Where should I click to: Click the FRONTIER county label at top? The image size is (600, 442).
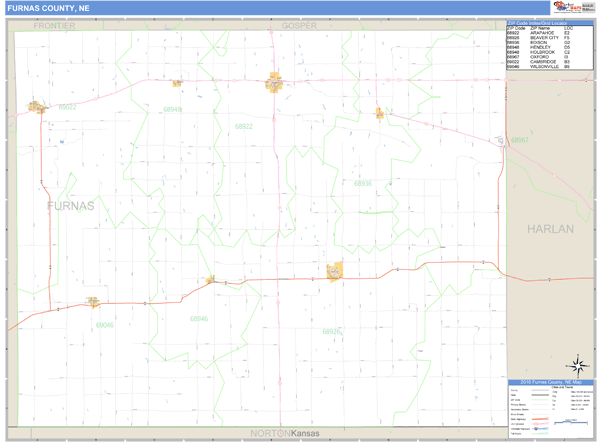coord(54,25)
